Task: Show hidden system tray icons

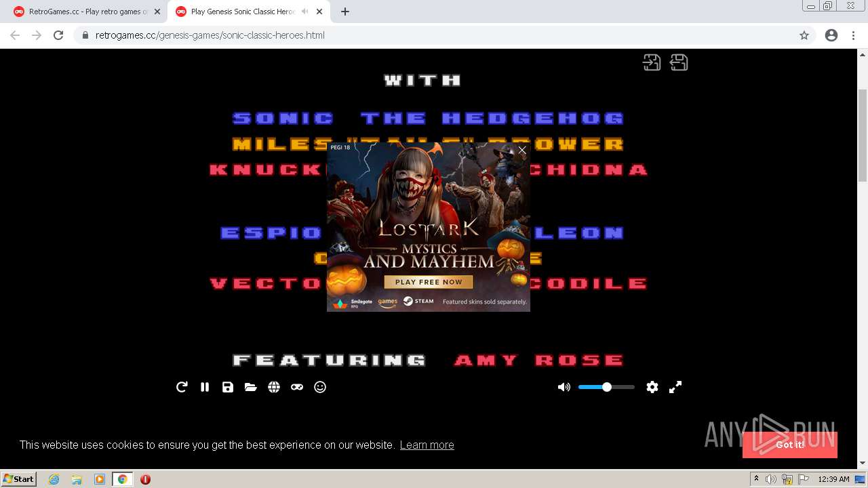Action: click(756, 479)
